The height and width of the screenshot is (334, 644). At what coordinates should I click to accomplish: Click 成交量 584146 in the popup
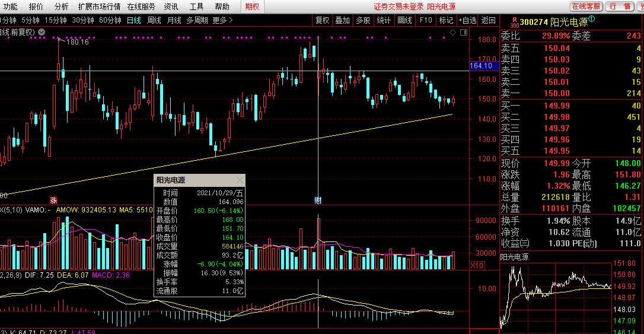pyautogui.click(x=200, y=246)
